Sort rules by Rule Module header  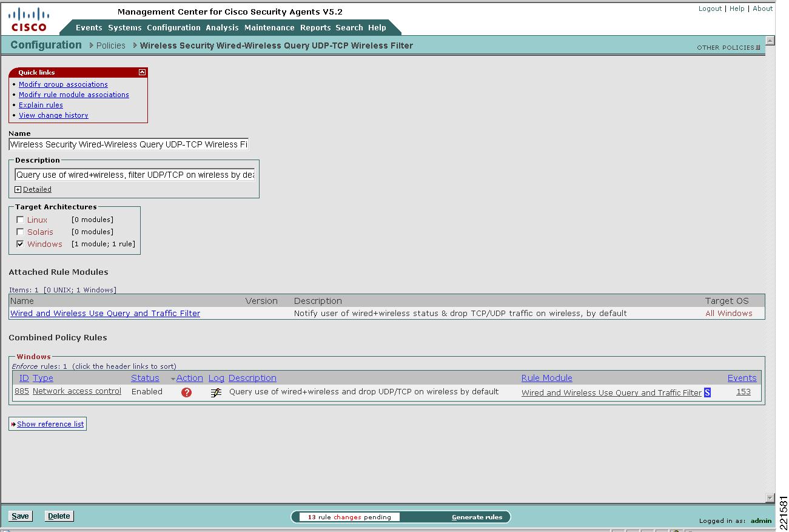pyautogui.click(x=547, y=378)
